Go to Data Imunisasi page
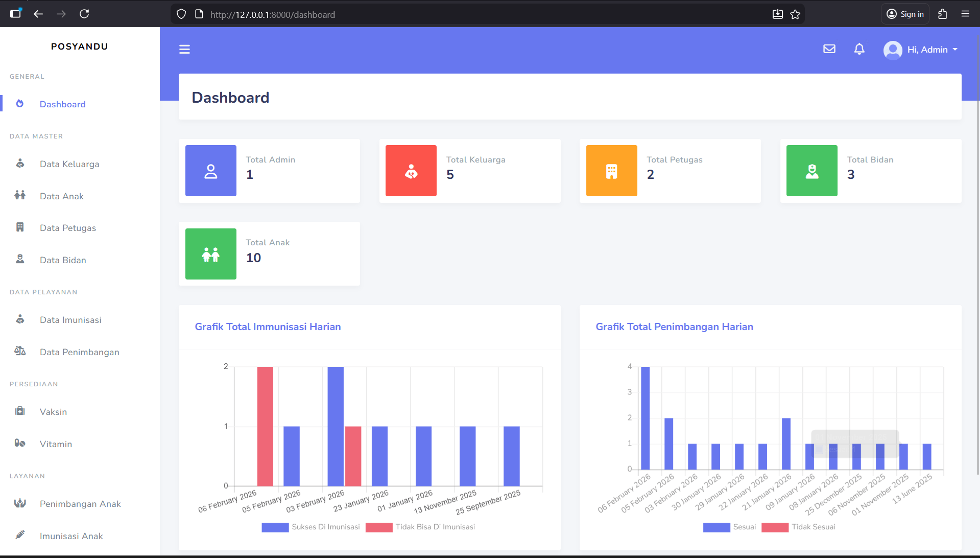 (x=80, y=320)
